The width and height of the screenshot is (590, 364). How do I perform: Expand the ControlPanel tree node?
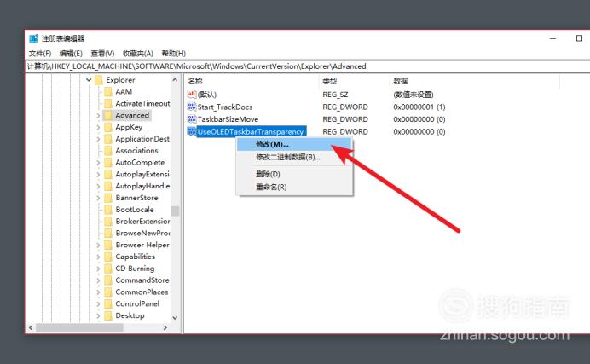tap(99, 304)
